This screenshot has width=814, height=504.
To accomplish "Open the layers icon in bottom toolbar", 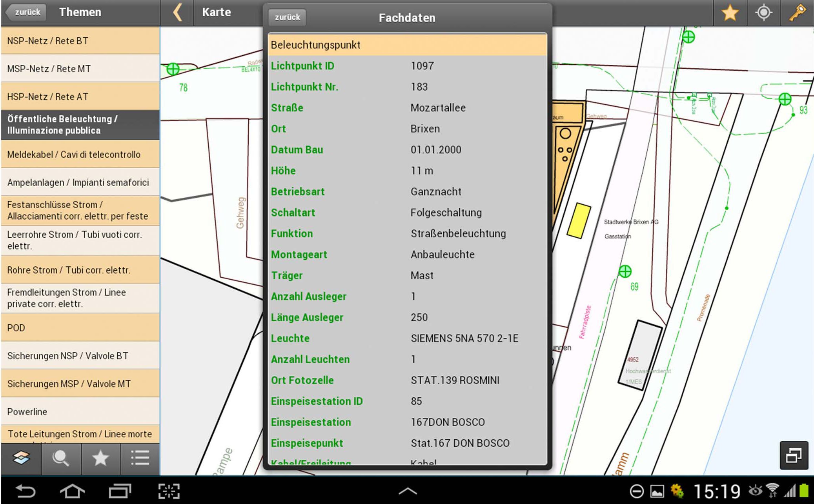I will pyautogui.click(x=21, y=457).
